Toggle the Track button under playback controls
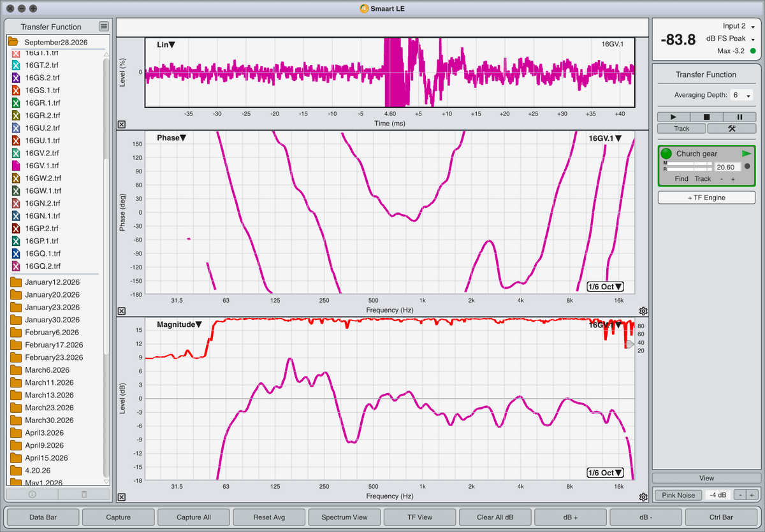765x532 pixels. 681,128
